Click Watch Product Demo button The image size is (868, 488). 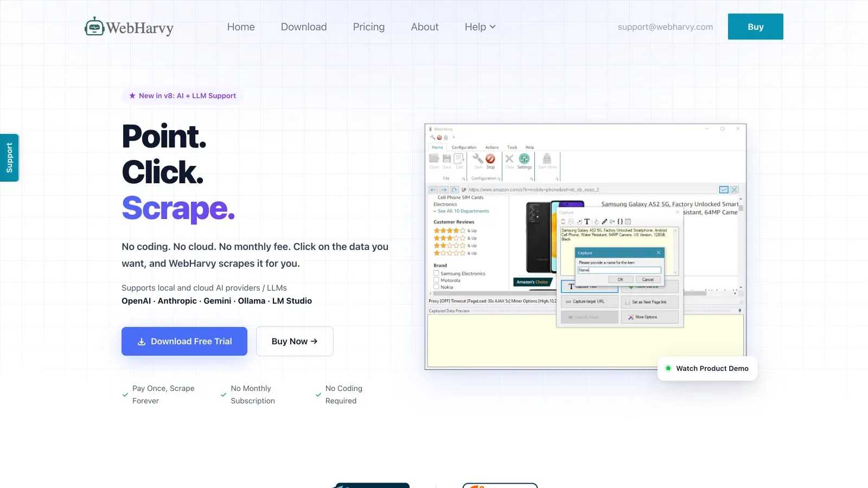(x=707, y=368)
